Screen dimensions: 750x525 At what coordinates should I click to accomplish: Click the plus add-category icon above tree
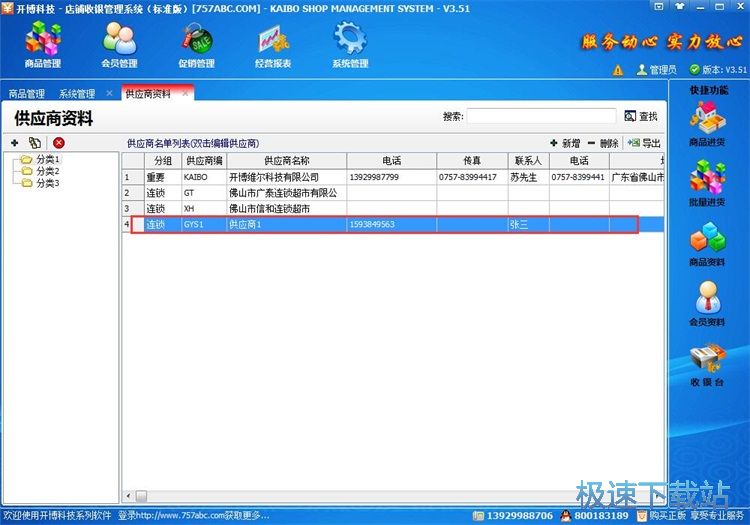click(x=15, y=144)
